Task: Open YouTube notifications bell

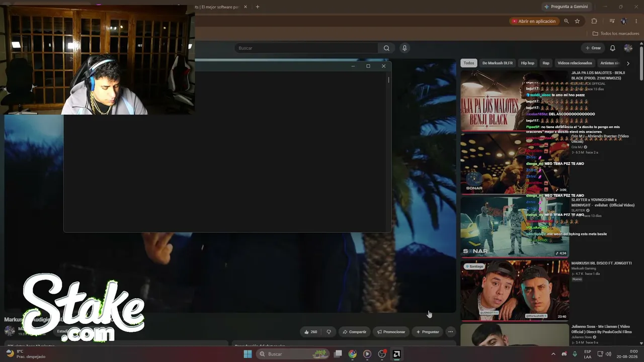Action: (x=612, y=48)
